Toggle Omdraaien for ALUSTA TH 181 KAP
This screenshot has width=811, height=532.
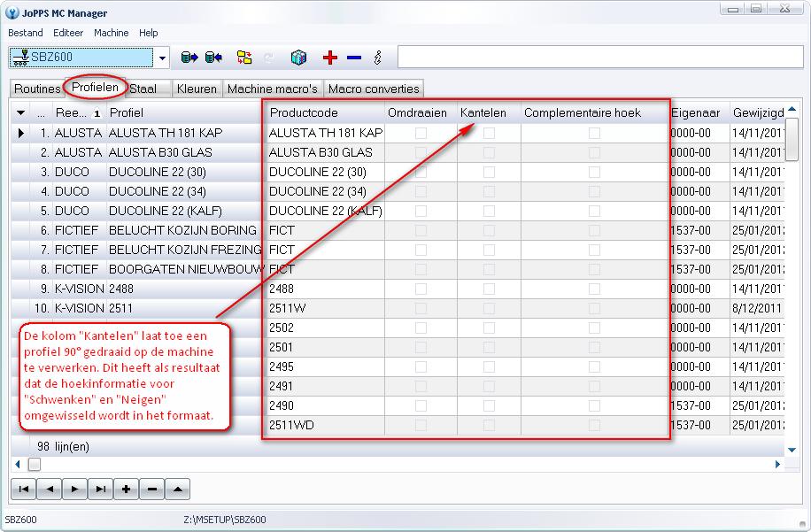[x=421, y=133]
